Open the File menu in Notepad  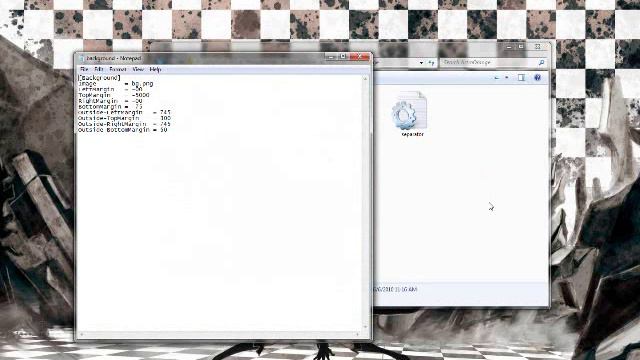pos(84,69)
